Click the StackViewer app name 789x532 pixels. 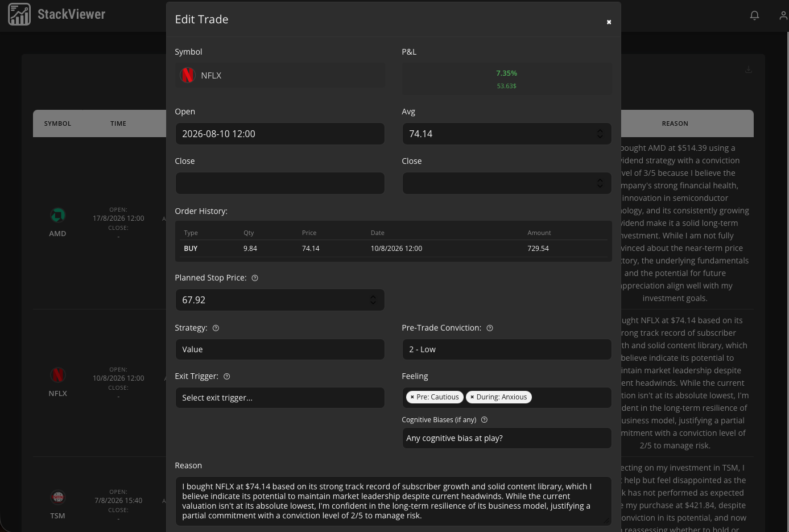point(72,14)
